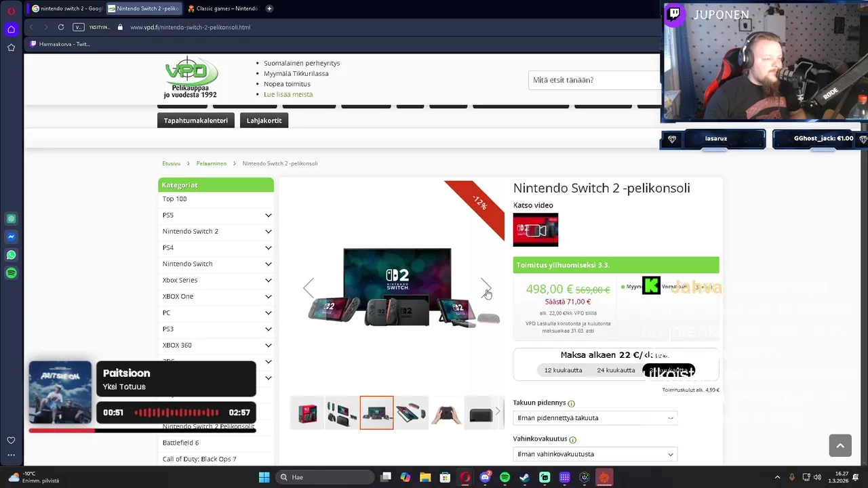Click the VPN badge in address bar
The image size is (868, 488).
pyautogui.click(x=79, y=27)
